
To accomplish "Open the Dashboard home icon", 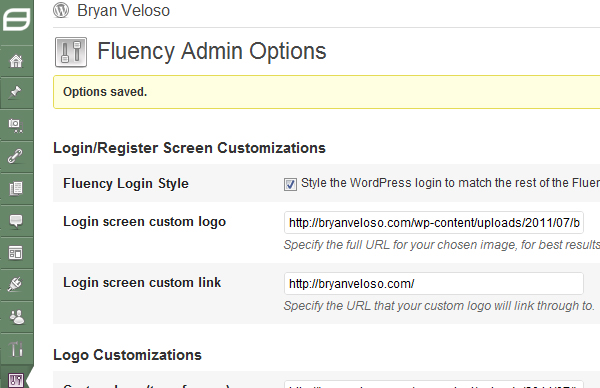I will 16,61.
